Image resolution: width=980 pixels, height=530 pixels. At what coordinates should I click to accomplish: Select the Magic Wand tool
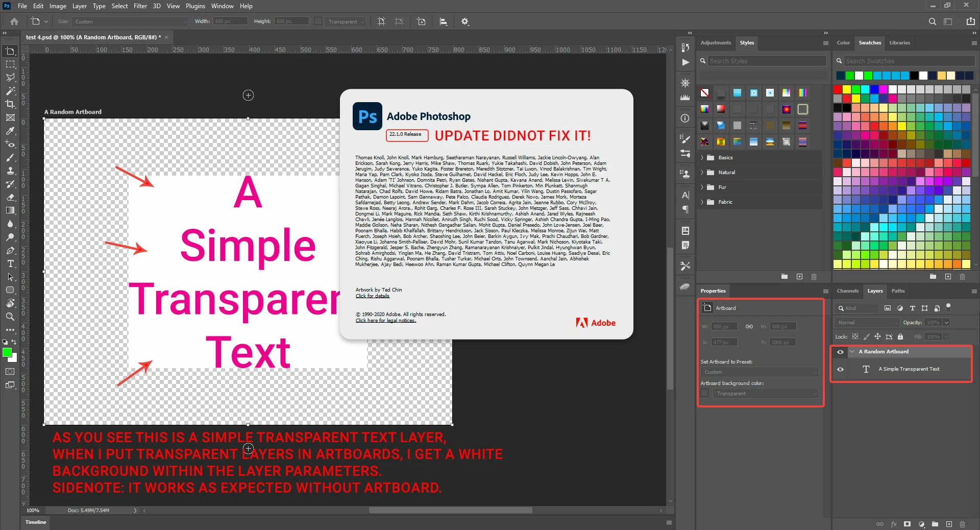pyautogui.click(x=10, y=91)
